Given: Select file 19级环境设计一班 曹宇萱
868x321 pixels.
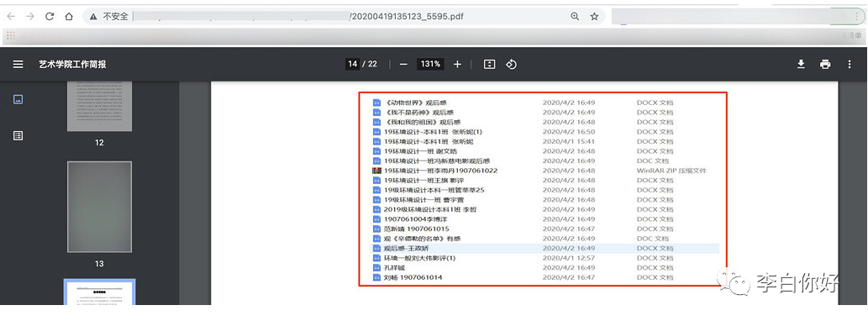Looking at the screenshot, I should (x=424, y=200).
